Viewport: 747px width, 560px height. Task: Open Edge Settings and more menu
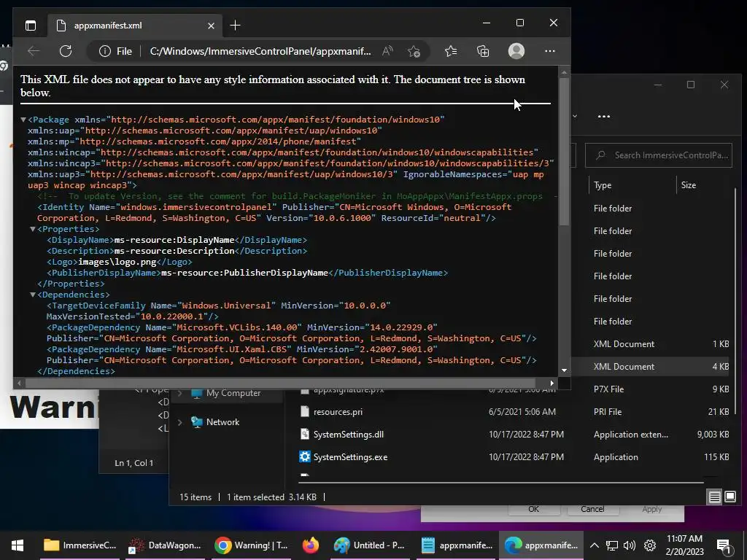(x=550, y=51)
